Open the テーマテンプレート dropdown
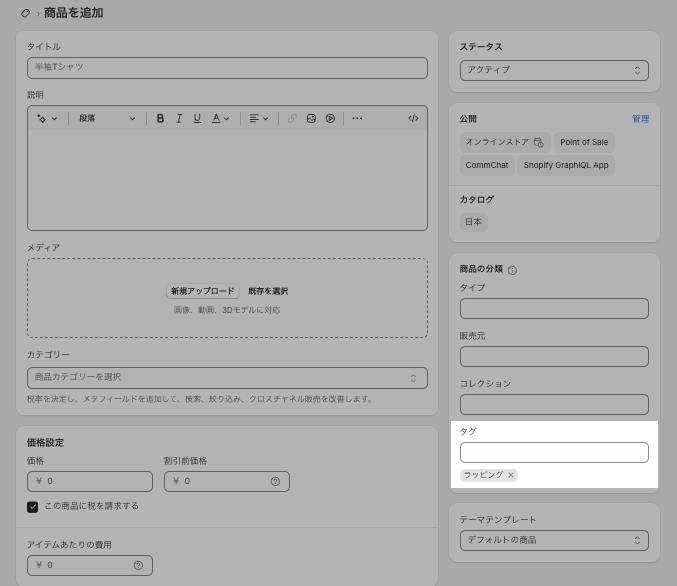The height and width of the screenshot is (586, 677). 554,540
